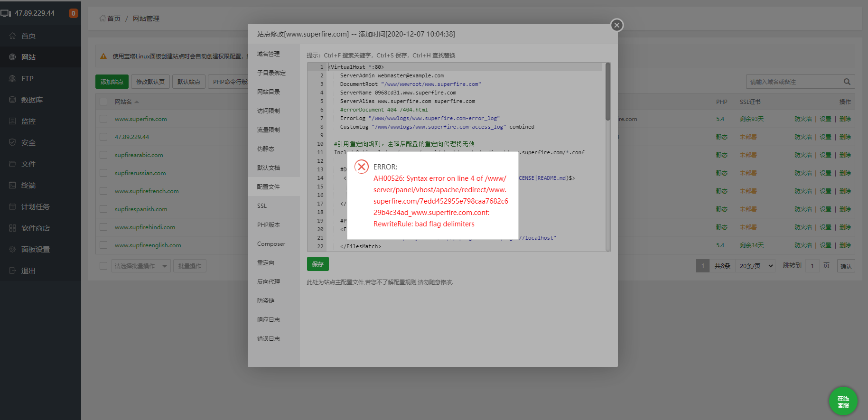Switch to the 反向代理 tab
This screenshot has width=868, height=420.
click(x=274, y=282)
